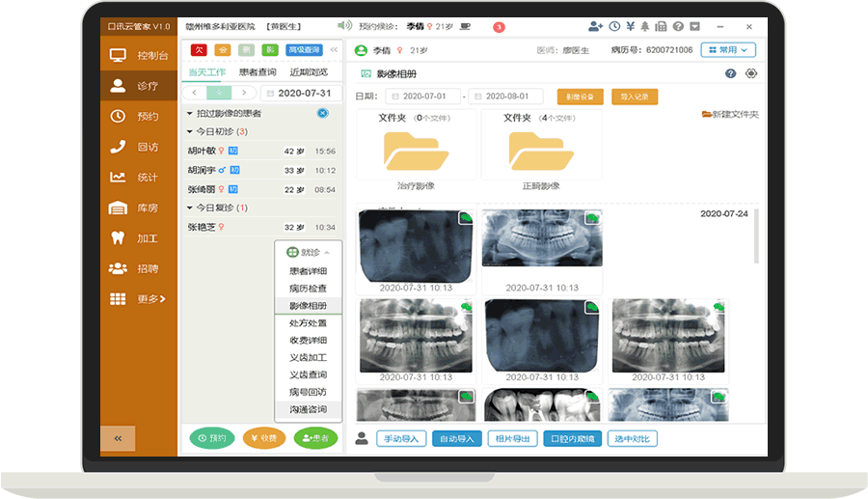Click the 自动导入 button
Viewport: 868px width, 499px height.
(456, 439)
